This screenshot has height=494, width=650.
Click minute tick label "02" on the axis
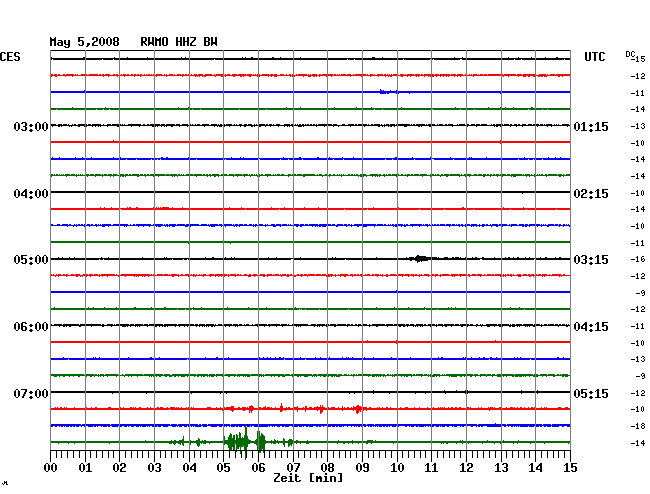[x=119, y=467]
